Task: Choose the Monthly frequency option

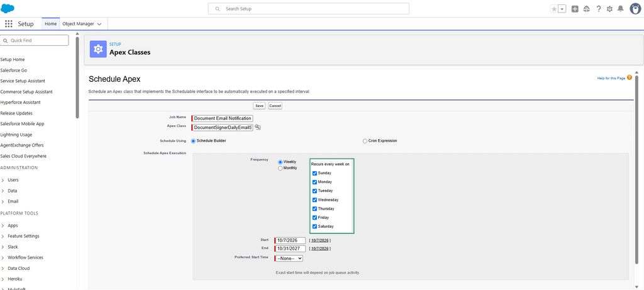Action: pyautogui.click(x=280, y=168)
